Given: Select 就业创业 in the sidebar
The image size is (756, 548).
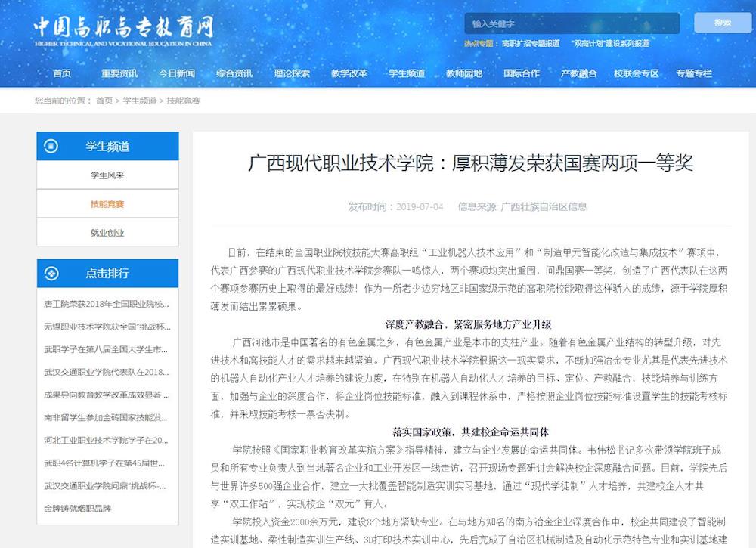Looking at the screenshot, I should (107, 232).
